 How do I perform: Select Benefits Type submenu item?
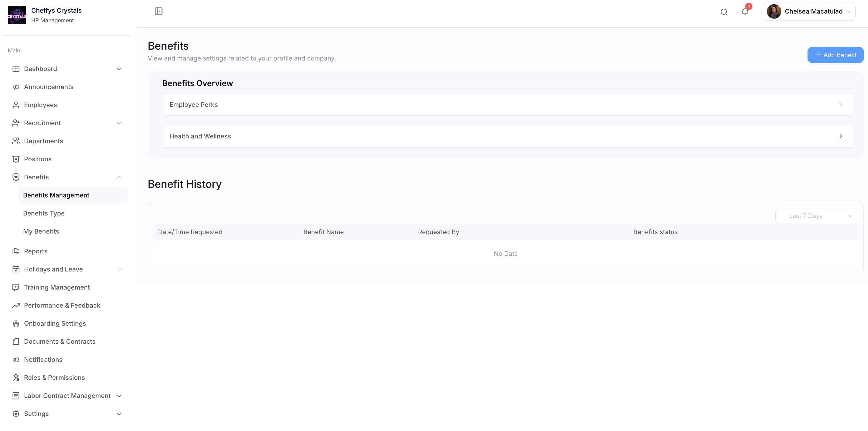(44, 213)
